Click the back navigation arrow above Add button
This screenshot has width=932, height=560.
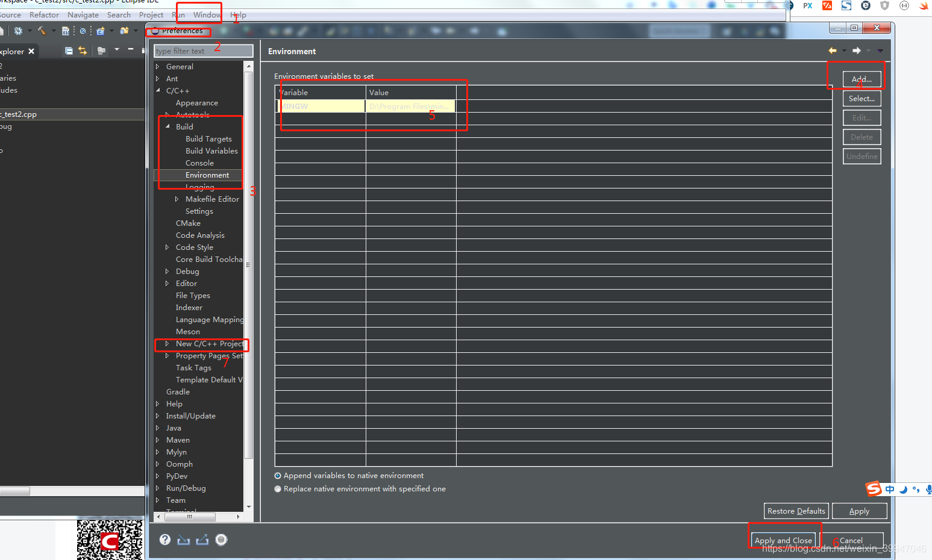tap(833, 51)
